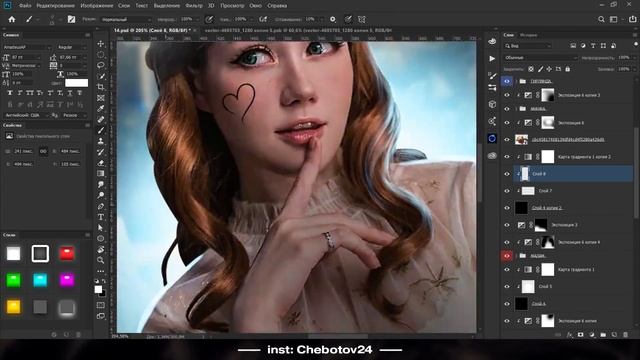The image size is (640, 360).
Task: Open the layer blend mode dropdown Обычные
Action: click(540, 58)
